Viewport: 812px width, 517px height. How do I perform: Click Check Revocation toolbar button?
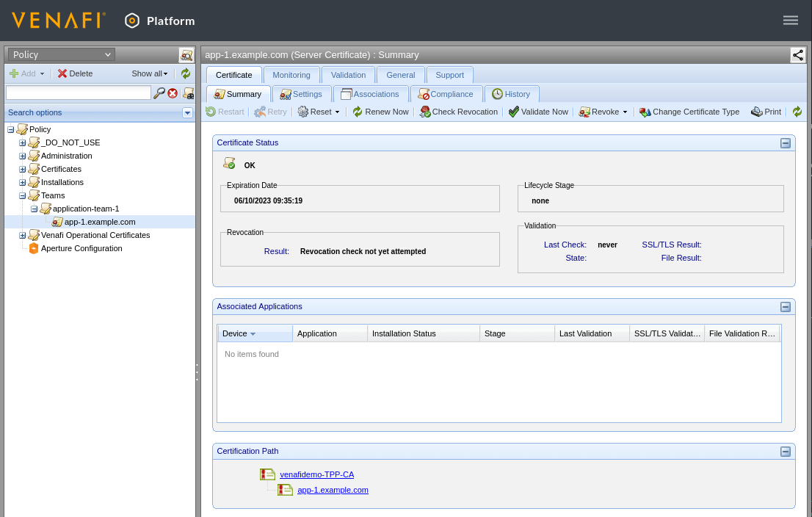click(x=459, y=112)
